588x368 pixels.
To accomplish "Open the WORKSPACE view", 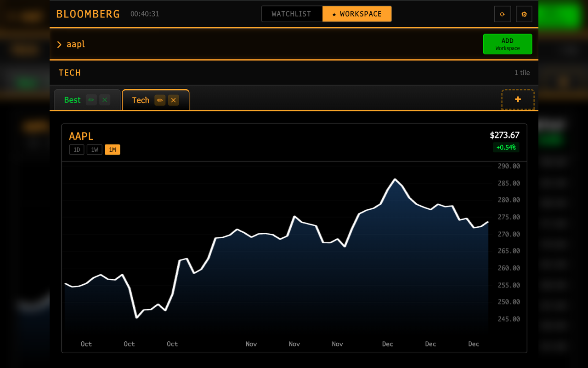I will point(357,14).
